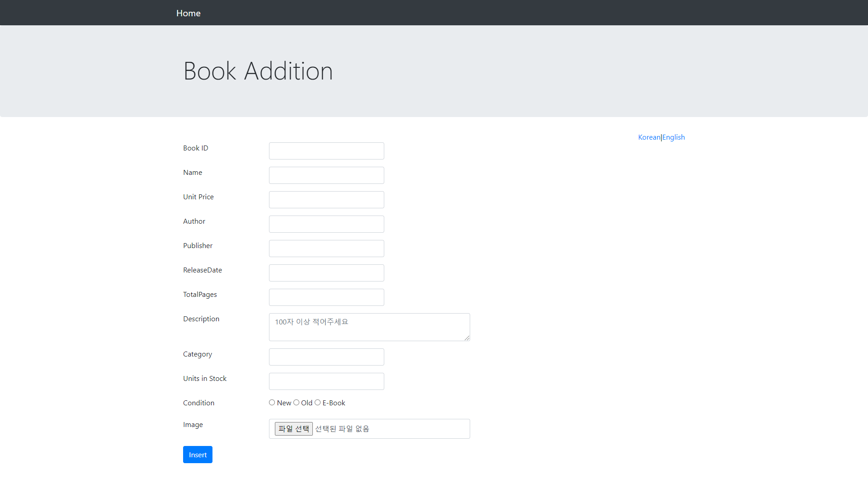Pick the E-Book condition radio button
The height and width of the screenshot is (488, 868).
coord(317,403)
